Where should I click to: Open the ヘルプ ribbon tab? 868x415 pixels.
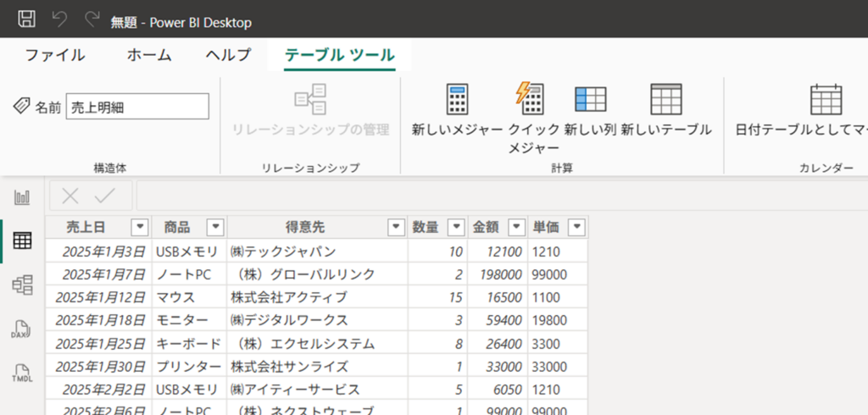point(228,55)
